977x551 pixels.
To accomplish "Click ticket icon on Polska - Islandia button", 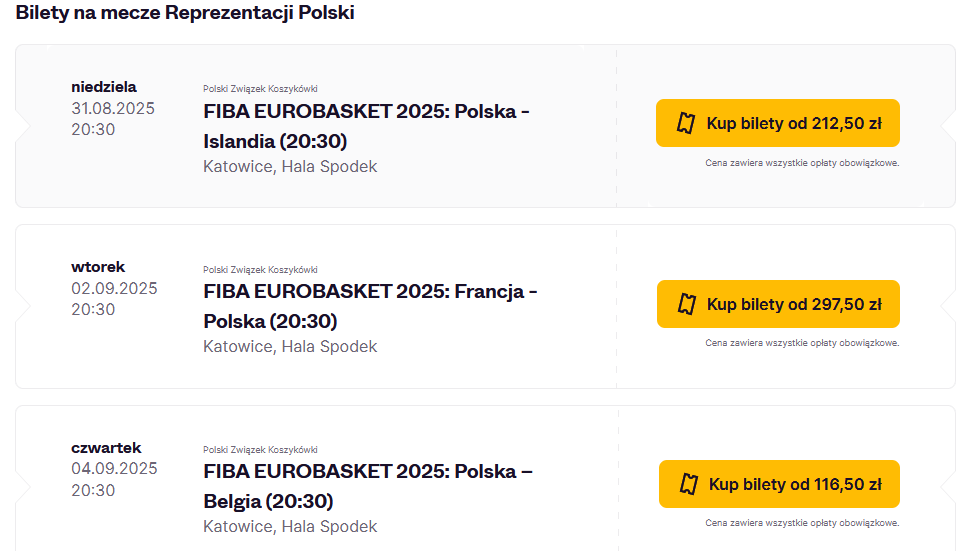I will (686, 123).
